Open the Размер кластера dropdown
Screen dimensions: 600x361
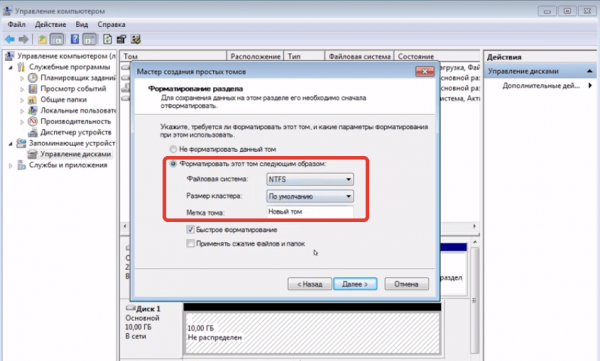[x=310, y=196]
